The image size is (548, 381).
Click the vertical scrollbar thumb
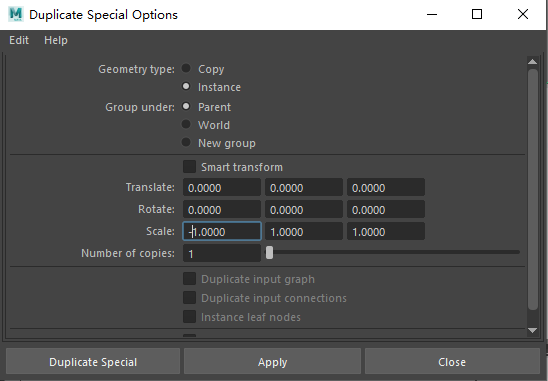(x=533, y=189)
